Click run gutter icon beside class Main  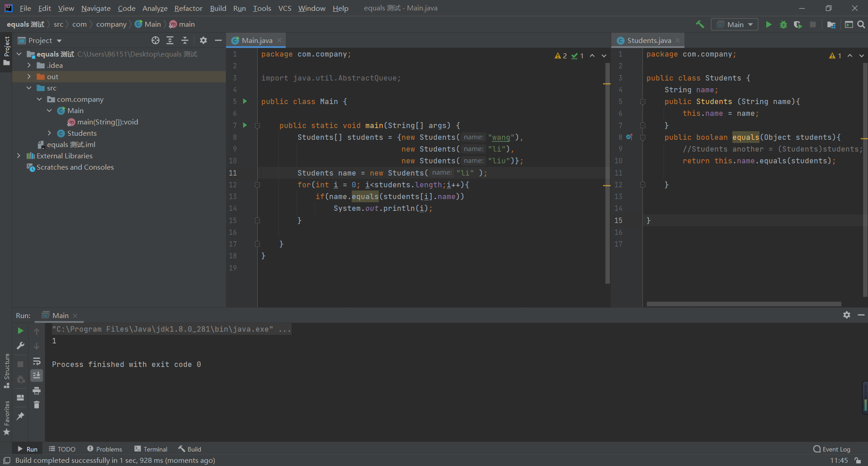(x=245, y=101)
